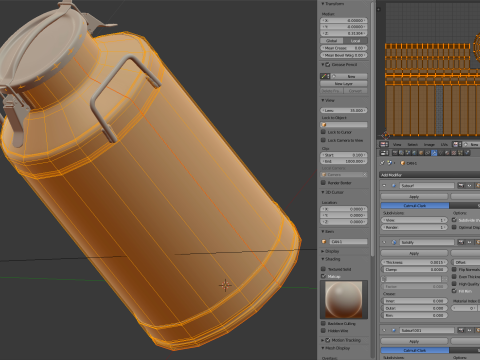Enable Lock Camera to View checkbox
The width and height of the screenshot is (480, 360).
323,140
